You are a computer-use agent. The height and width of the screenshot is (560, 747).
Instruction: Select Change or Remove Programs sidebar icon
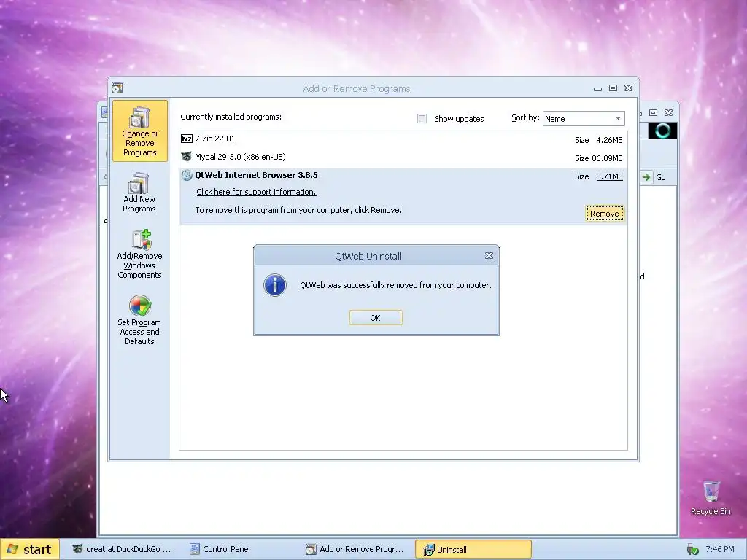click(x=139, y=131)
